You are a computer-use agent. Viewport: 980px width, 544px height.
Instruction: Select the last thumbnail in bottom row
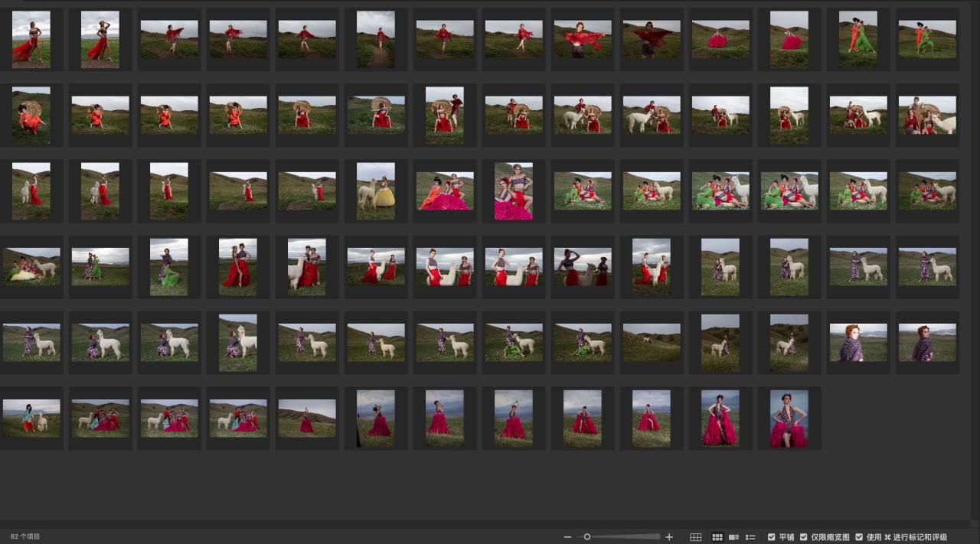coord(789,419)
